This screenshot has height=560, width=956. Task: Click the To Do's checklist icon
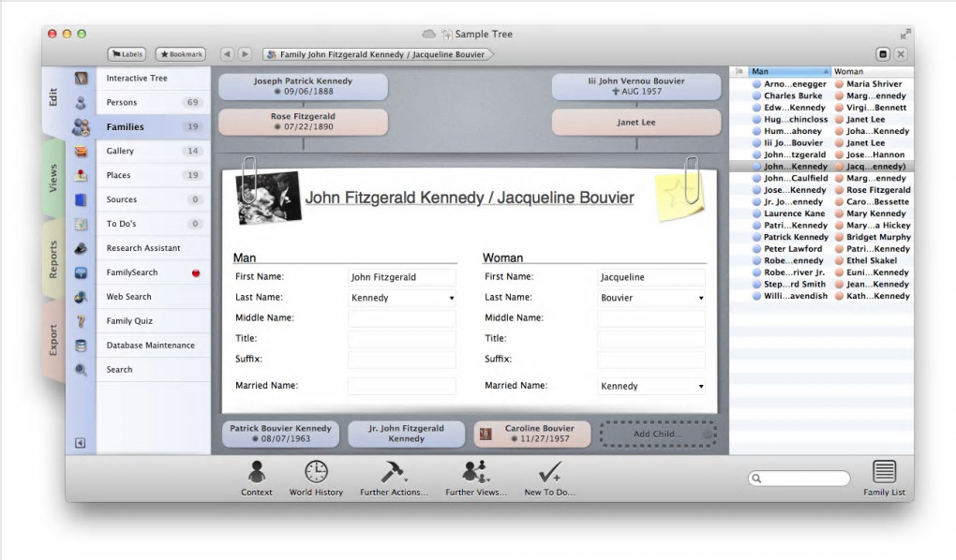pyautogui.click(x=81, y=224)
